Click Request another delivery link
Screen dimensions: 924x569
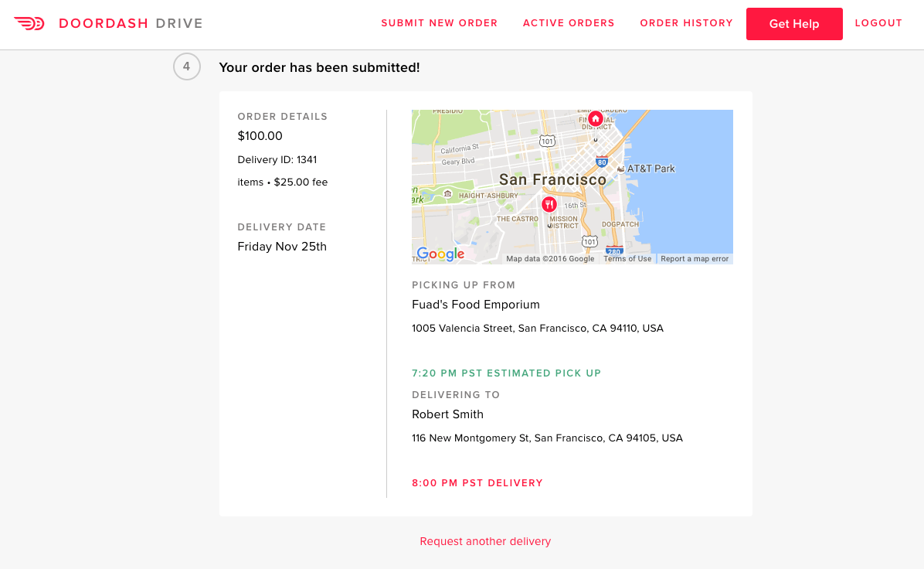[x=485, y=541]
